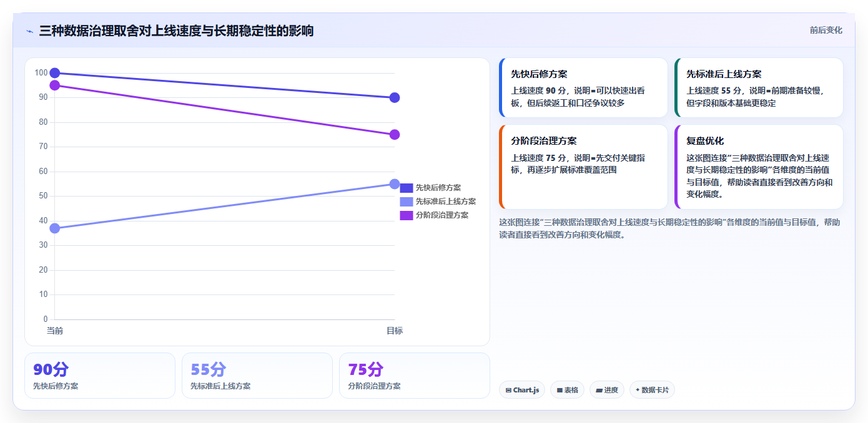The width and height of the screenshot is (868, 423).
Task: Click the icon inside the 表格 tag
Action: click(560, 391)
